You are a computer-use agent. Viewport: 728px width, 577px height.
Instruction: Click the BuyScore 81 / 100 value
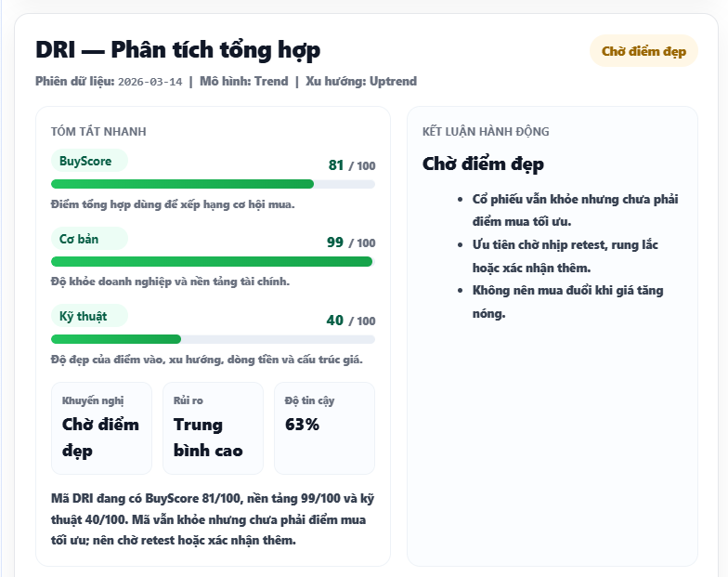click(351, 165)
